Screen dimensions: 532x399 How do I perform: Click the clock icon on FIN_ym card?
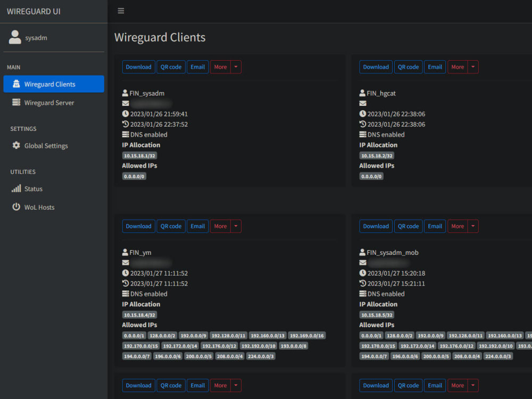coord(126,273)
